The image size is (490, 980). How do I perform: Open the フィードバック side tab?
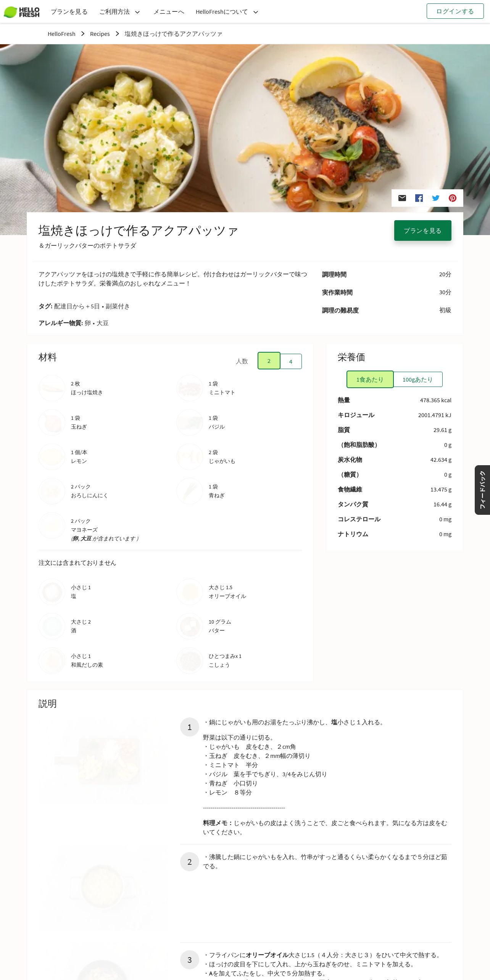(x=482, y=490)
